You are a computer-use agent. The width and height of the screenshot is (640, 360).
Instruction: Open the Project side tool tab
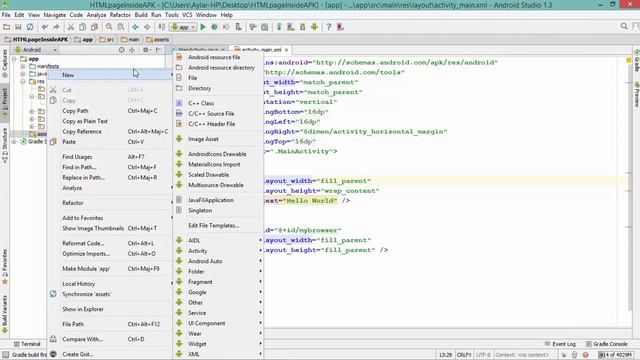pyautogui.click(x=4, y=102)
